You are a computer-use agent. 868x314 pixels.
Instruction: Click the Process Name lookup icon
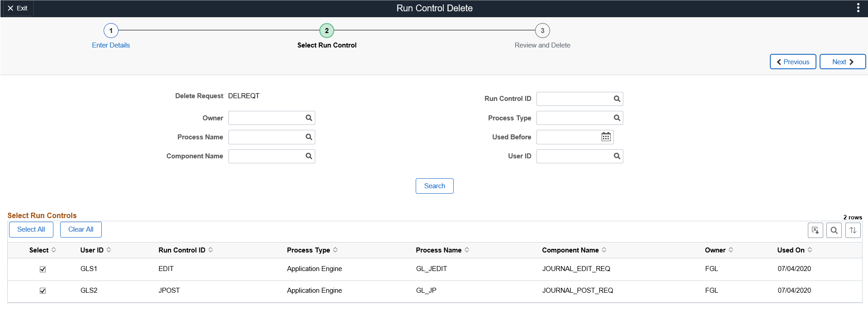click(x=309, y=137)
